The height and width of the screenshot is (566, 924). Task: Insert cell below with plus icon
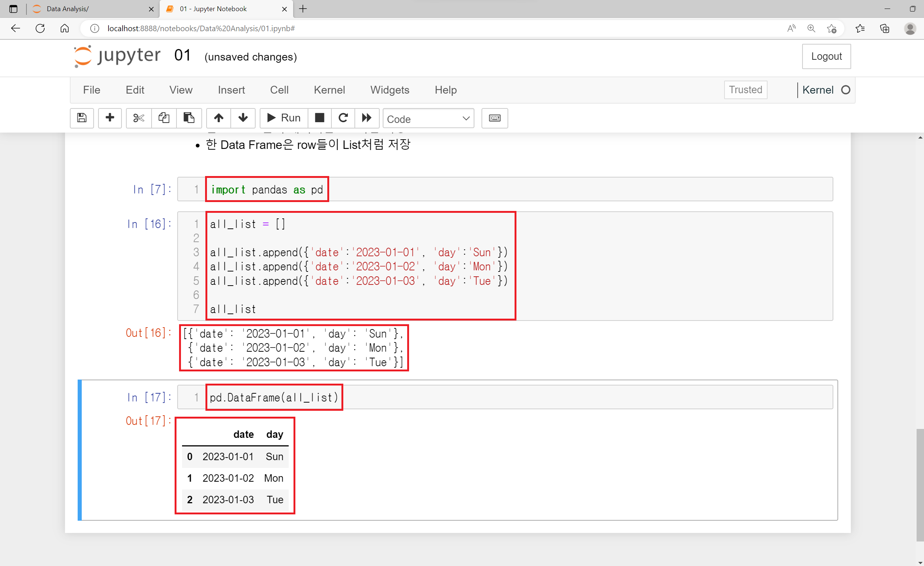(x=110, y=118)
